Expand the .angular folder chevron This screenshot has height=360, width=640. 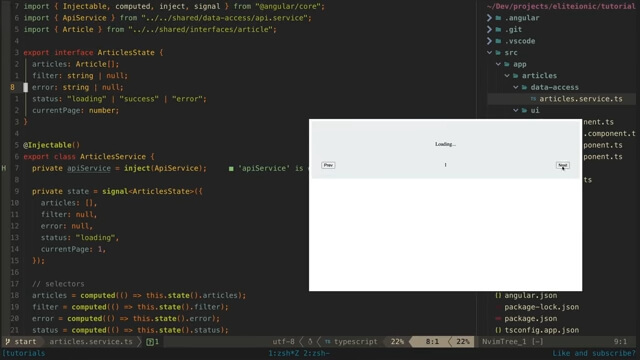pyautogui.click(x=489, y=18)
